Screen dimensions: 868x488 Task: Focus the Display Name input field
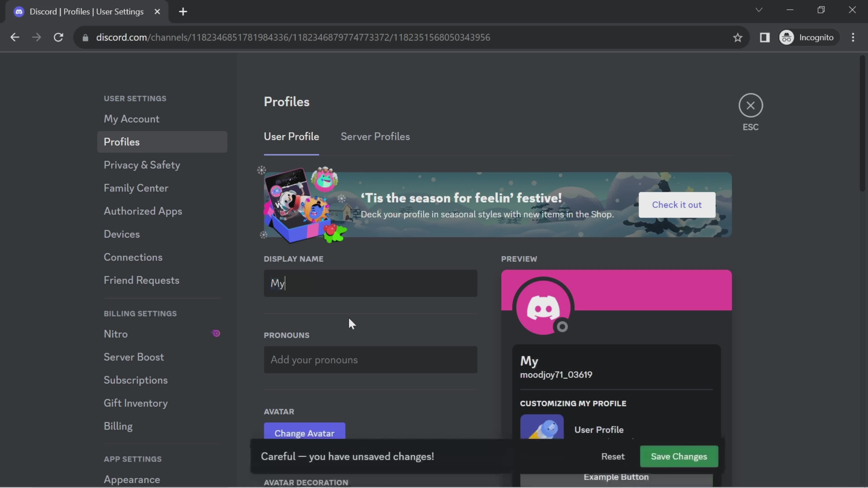tap(370, 283)
